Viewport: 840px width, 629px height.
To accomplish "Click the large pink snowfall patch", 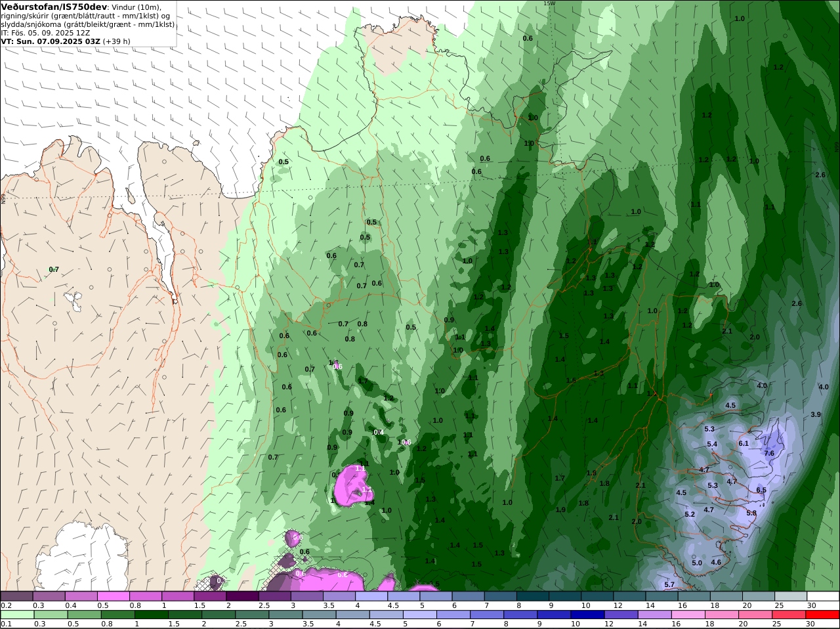I will click(x=353, y=485).
